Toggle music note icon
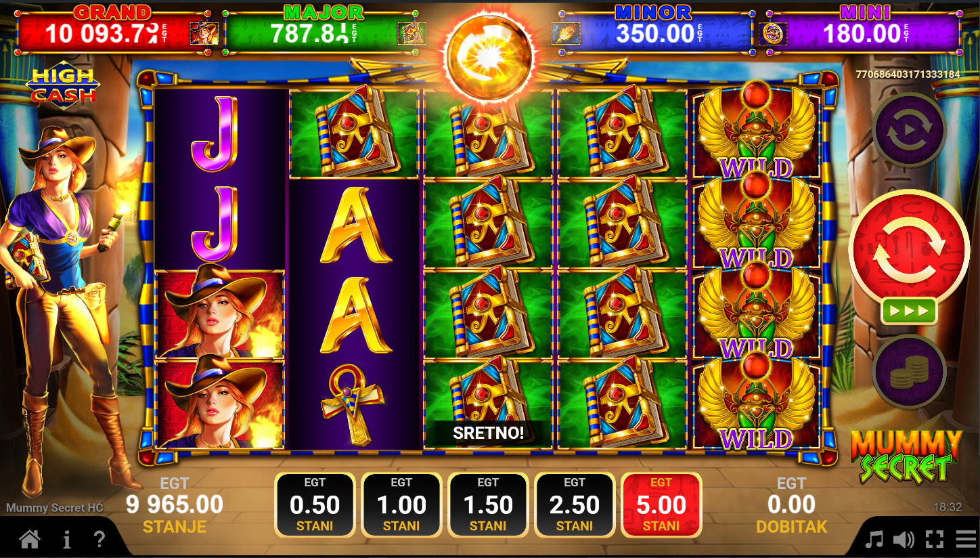The width and height of the screenshot is (980, 558). (x=874, y=540)
